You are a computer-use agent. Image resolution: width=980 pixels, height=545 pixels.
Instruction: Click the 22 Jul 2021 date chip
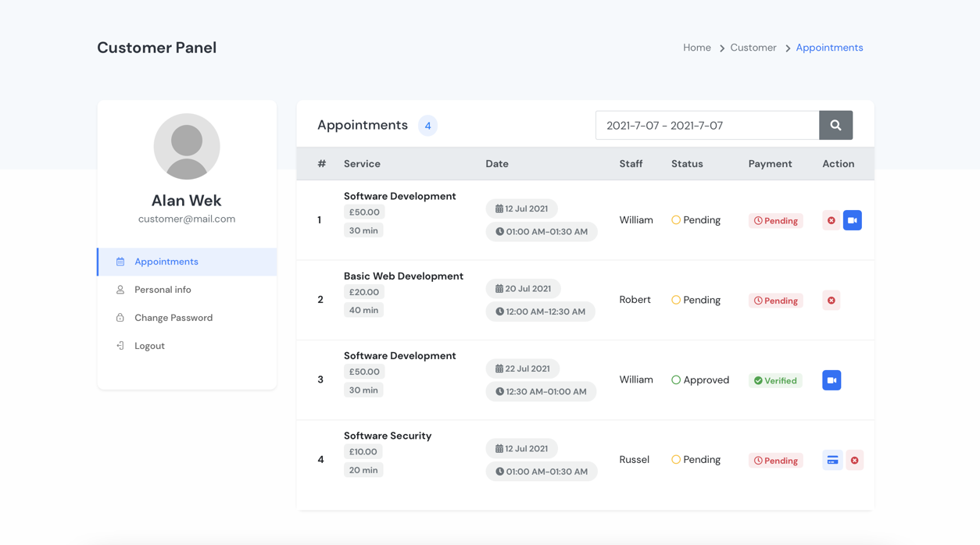point(522,369)
